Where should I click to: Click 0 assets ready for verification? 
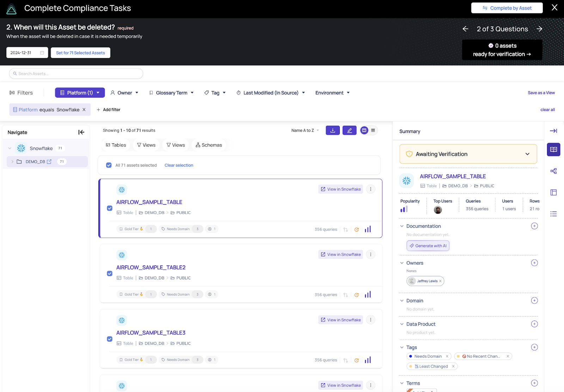click(x=502, y=50)
